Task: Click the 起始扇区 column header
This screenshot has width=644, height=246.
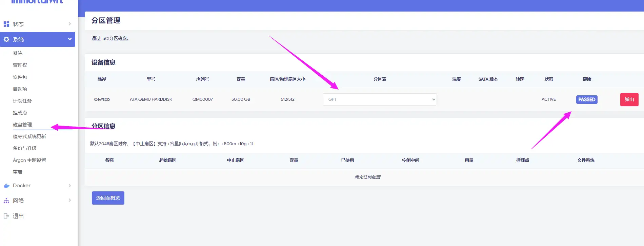Action: (167, 160)
